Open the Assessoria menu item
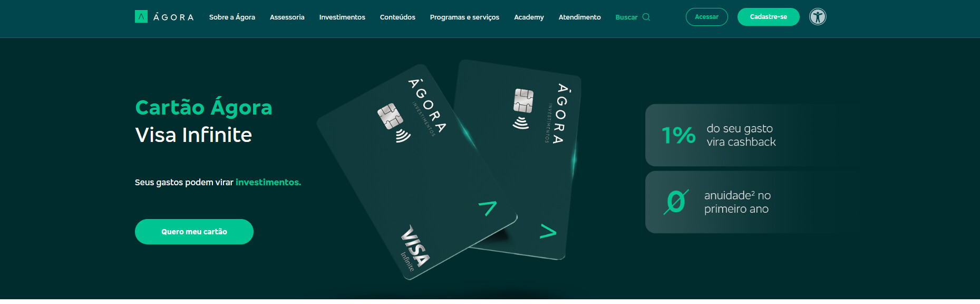 [x=287, y=17]
